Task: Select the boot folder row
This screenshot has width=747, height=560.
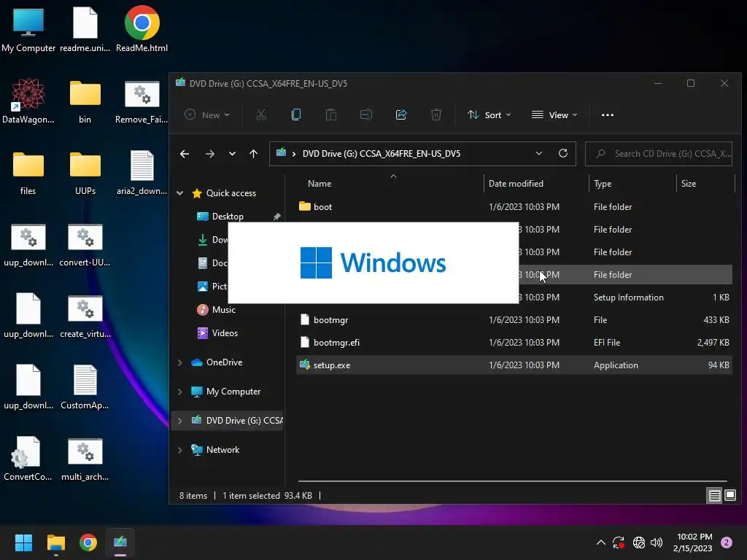Action: pyautogui.click(x=514, y=206)
